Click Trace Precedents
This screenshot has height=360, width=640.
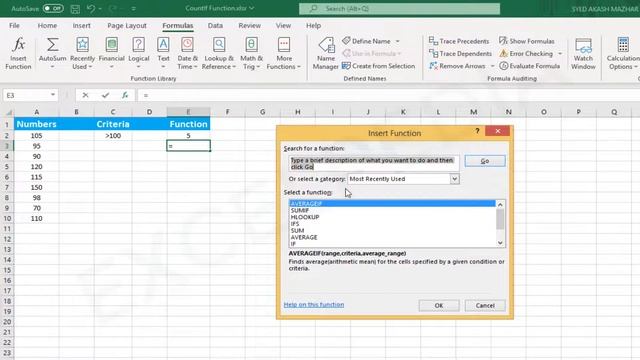pos(459,41)
